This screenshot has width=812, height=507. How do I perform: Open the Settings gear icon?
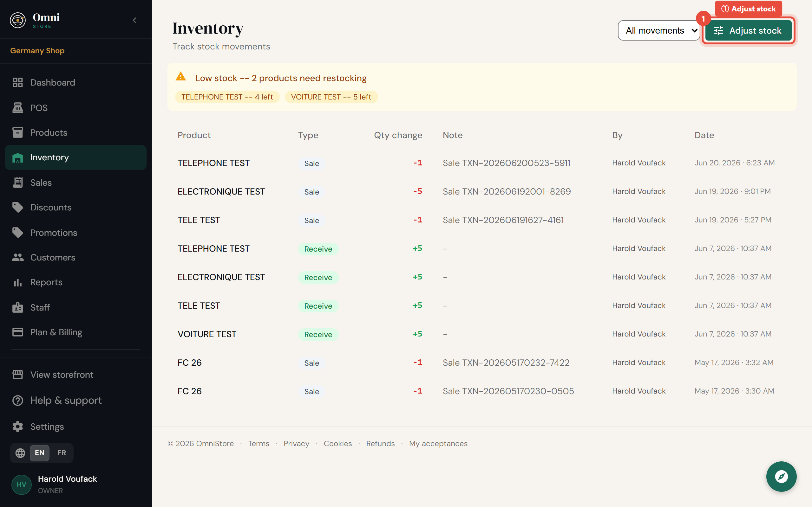tap(17, 427)
